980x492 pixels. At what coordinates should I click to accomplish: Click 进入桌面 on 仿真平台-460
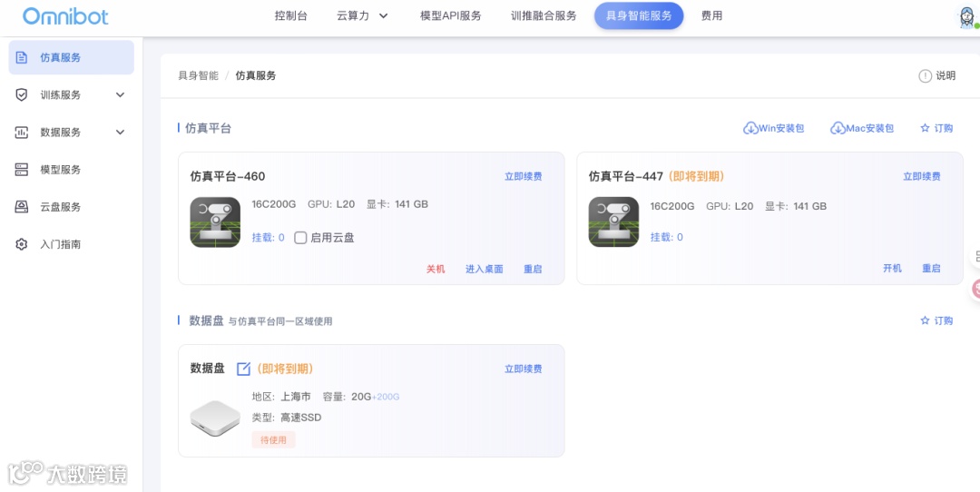[485, 270]
